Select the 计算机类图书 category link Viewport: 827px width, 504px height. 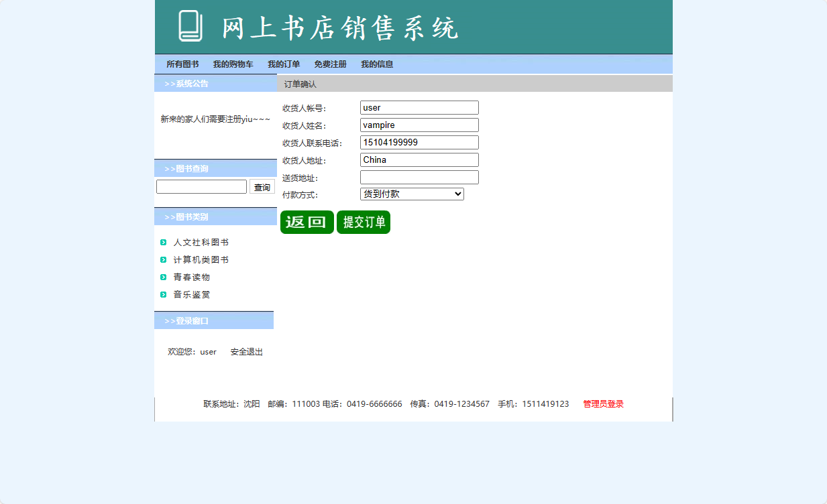point(201,259)
